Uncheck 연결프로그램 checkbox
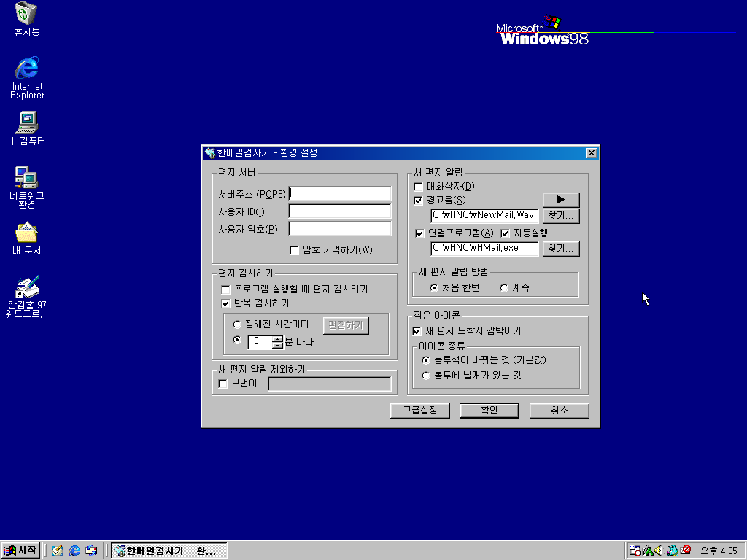This screenshot has height=560, width=747. tap(419, 233)
